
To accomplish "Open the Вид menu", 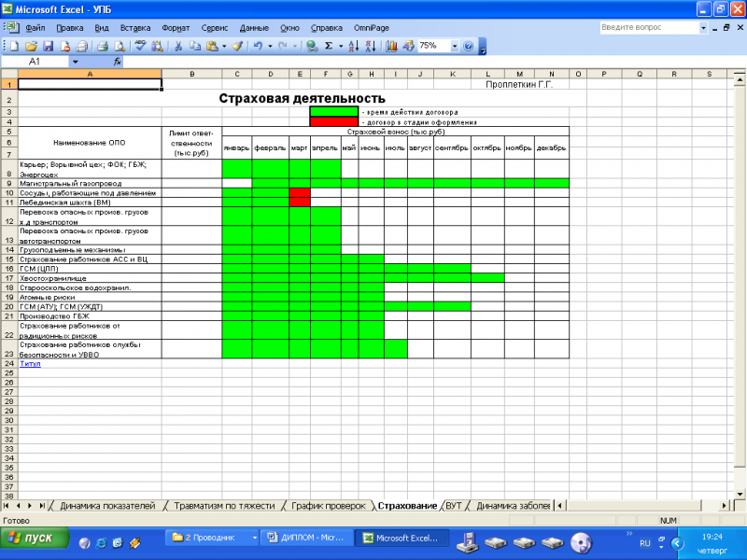I will [102, 28].
